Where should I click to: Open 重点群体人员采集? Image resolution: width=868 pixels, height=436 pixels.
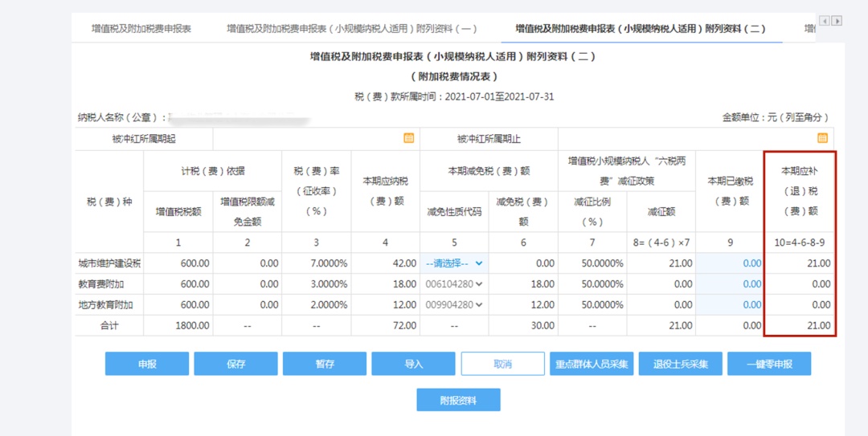click(x=592, y=364)
